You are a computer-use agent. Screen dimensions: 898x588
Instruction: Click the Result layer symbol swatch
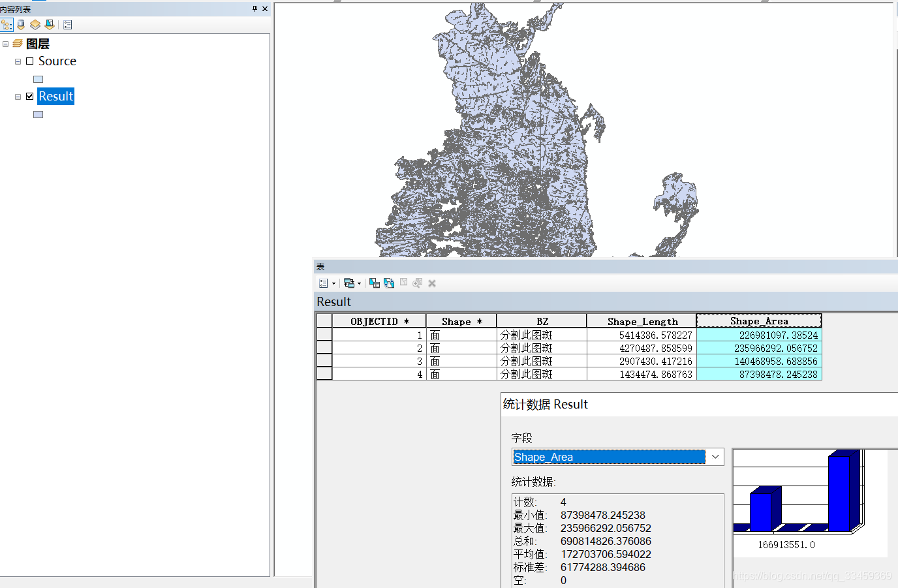coord(38,114)
